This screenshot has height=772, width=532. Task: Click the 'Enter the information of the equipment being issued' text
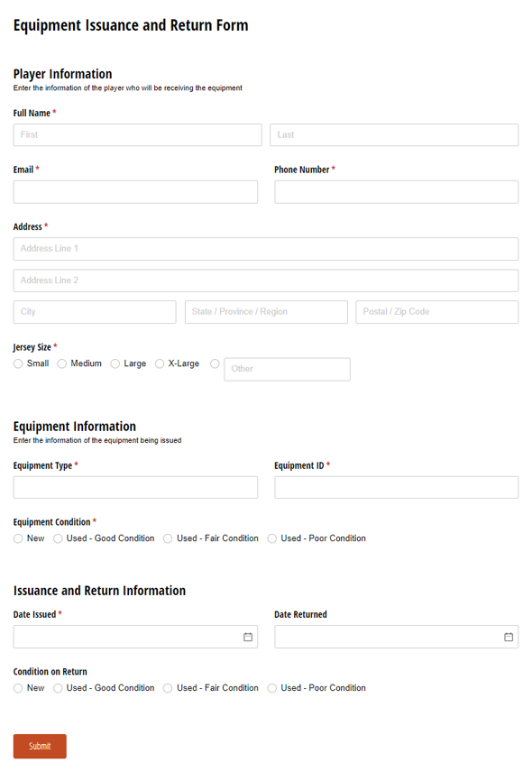tap(97, 440)
